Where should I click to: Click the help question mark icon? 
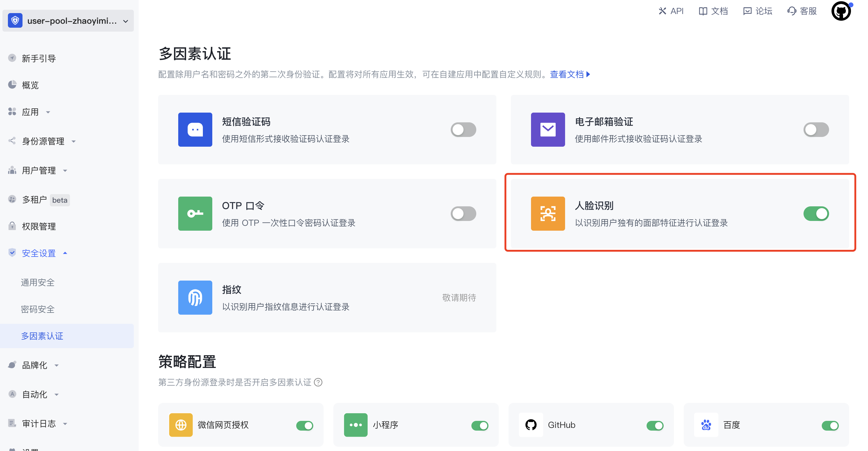click(318, 382)
